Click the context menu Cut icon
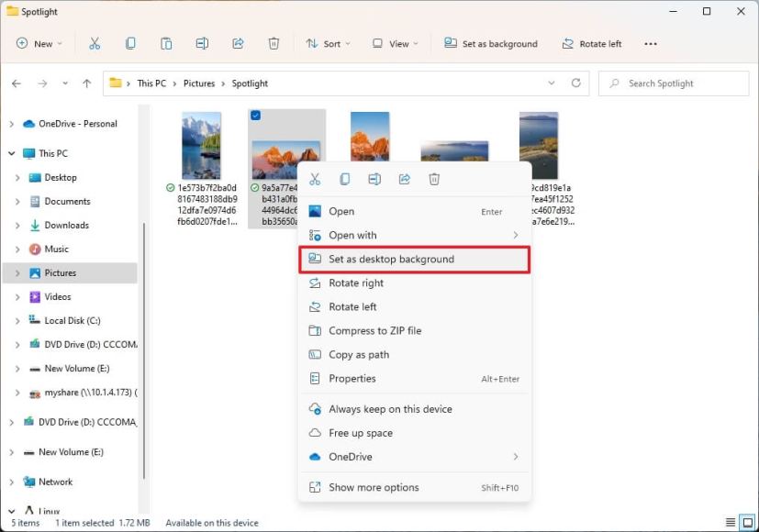The image size is (759, 532). point(315,180)
